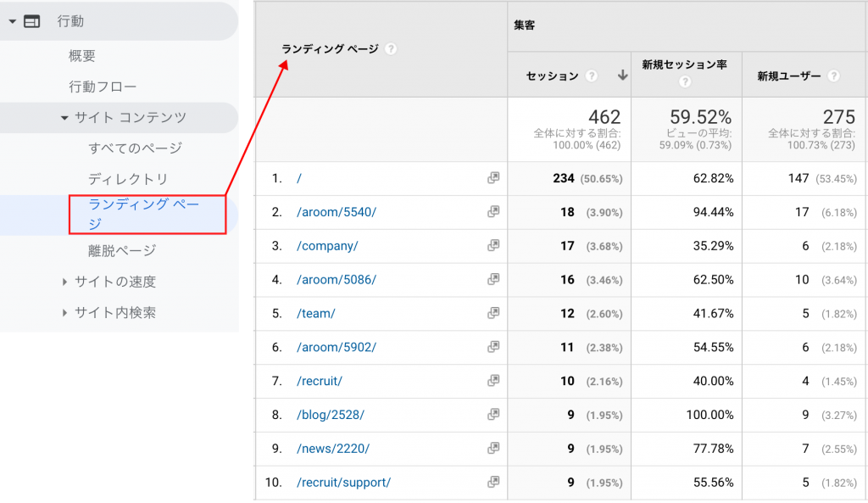868x503 pixels.
Task: Click help icon next to セッション column
Action: 592,76
